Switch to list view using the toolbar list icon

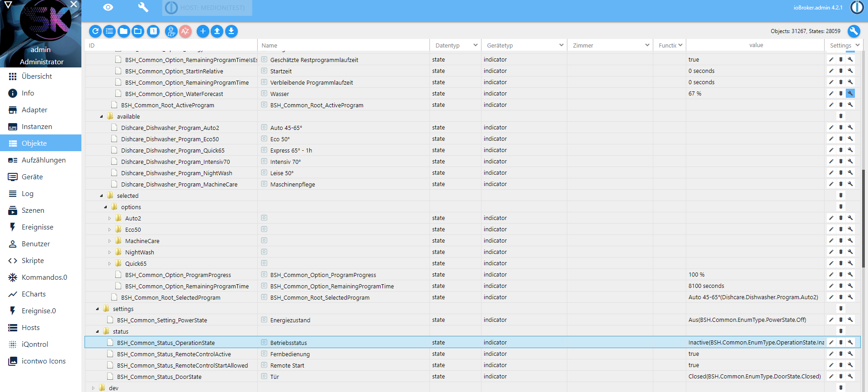(x=109, y=31)
